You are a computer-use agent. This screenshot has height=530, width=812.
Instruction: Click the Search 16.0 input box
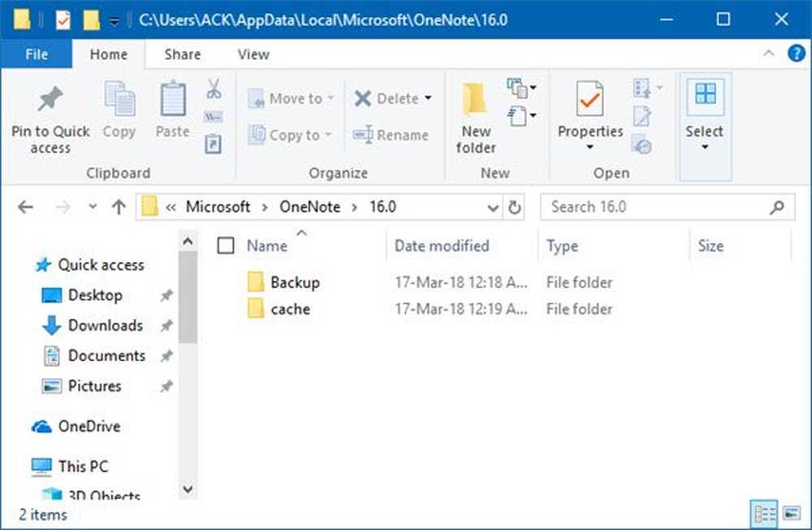(x=658, y=207)
